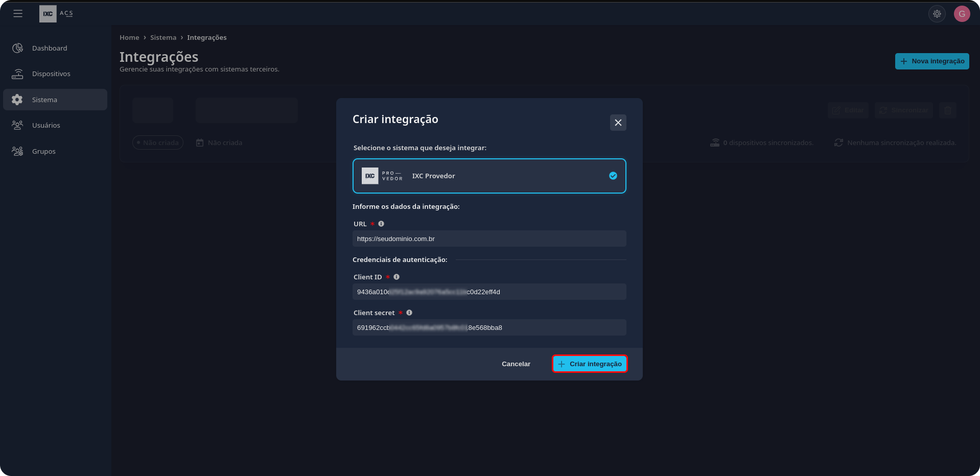The width and height of the screenshot is (980, 476).
Task: Click the IXC Provedor logo in the card
Action: 382,176
